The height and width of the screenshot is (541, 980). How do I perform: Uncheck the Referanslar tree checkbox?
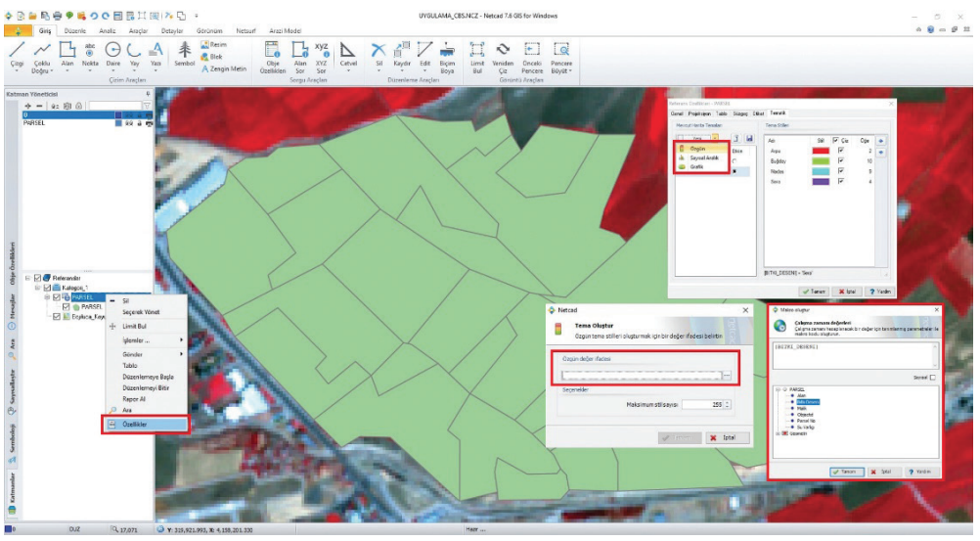click(36, 278)
